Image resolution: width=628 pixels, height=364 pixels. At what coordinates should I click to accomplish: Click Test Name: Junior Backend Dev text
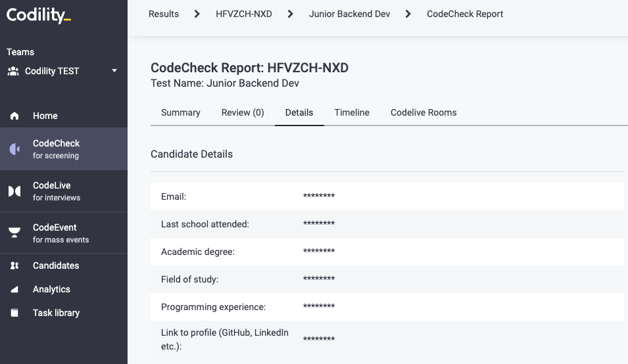[x=225, y=83]
